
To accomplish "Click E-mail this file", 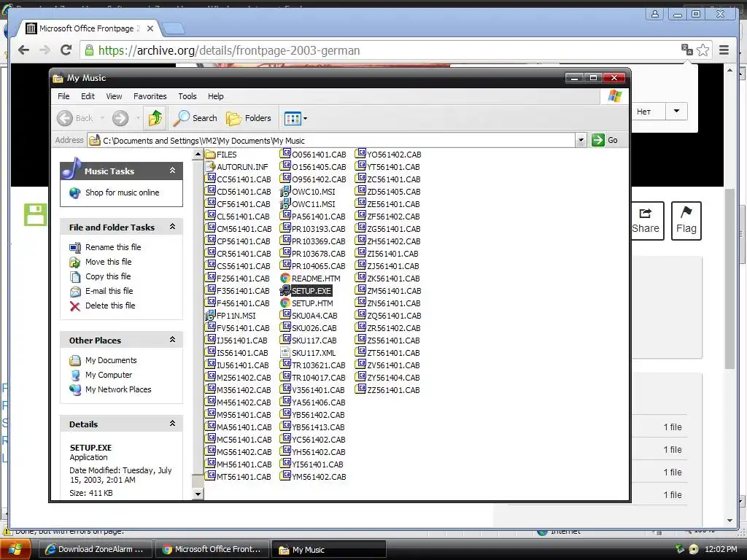I will pos(109,291).
